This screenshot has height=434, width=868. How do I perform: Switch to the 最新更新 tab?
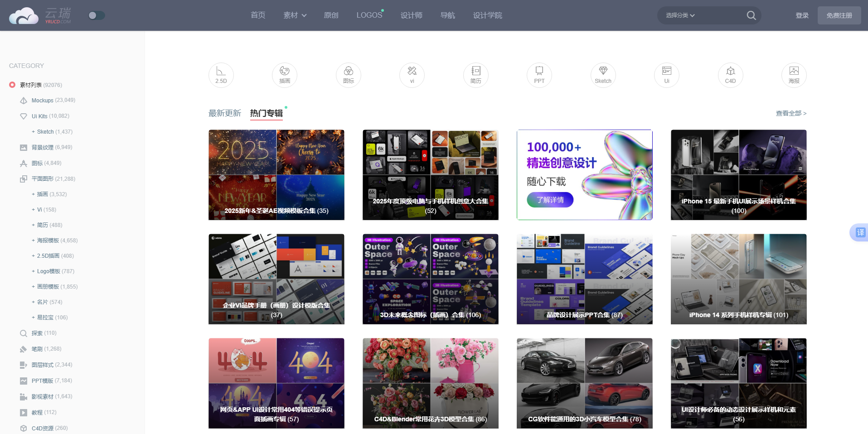225,113
